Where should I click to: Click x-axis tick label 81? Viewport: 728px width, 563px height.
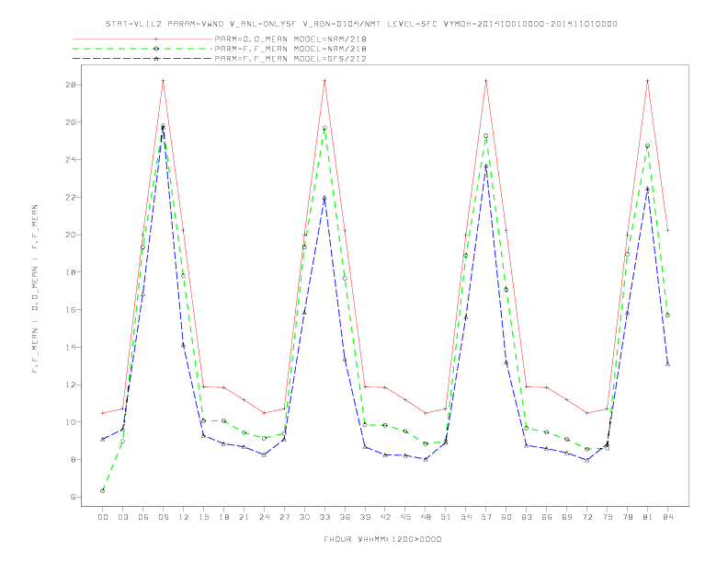click(648, 517)
